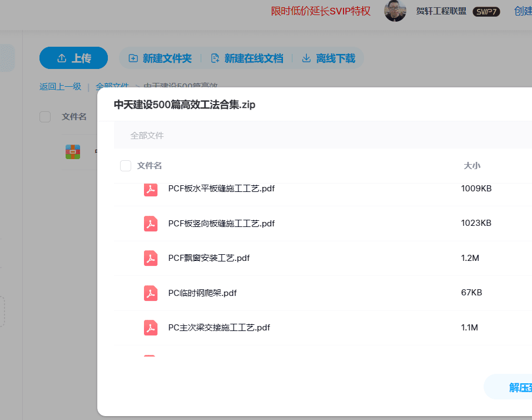Click 文件名 header in background file list
The image size is (532, 420).
pos(74,117)
